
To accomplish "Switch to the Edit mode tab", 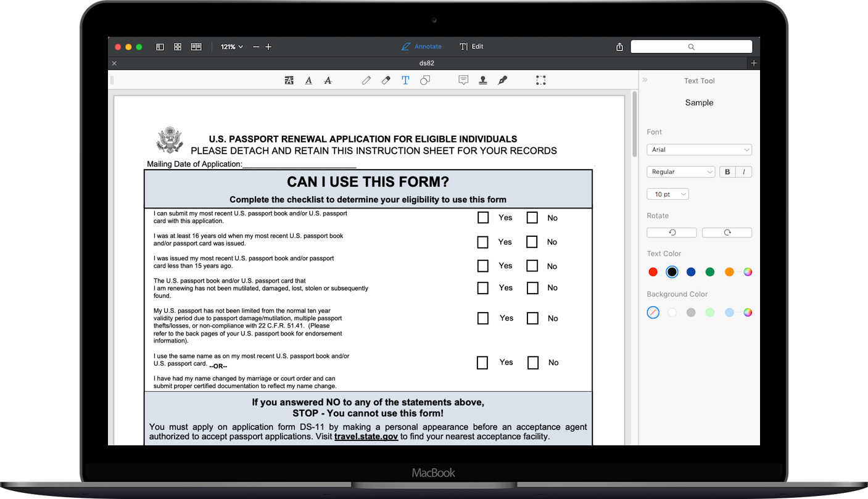I will click(471, 46).
